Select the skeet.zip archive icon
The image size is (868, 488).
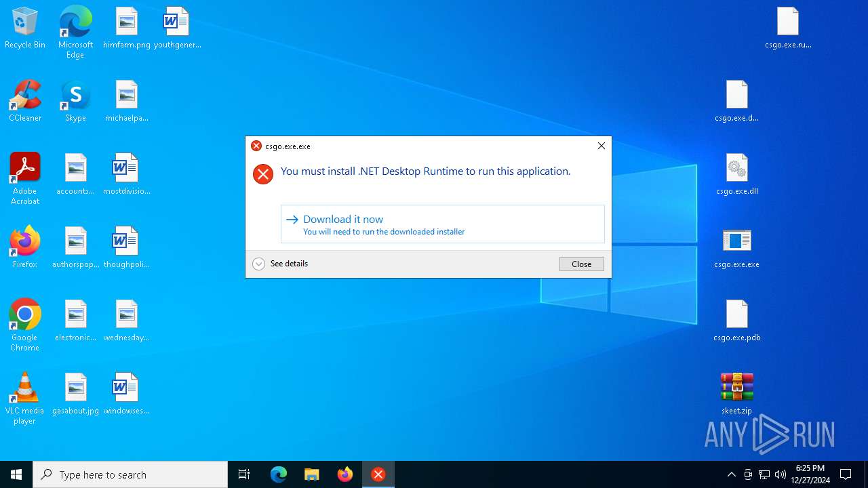pos(737,394)
